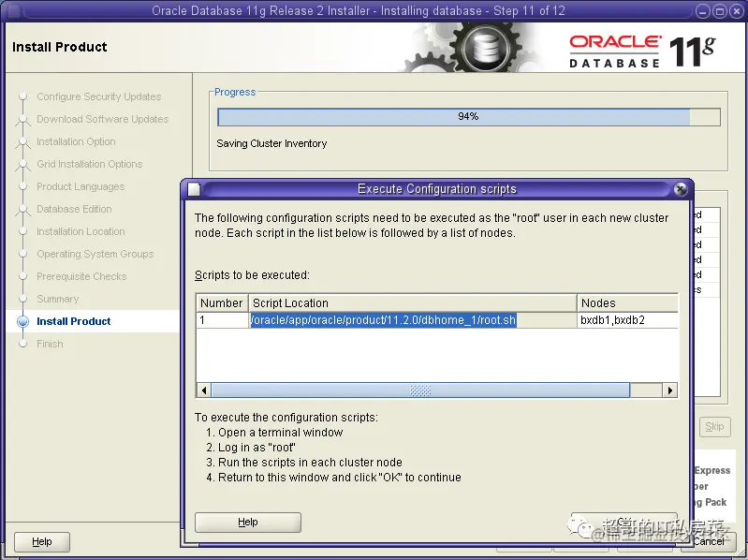The width and height of the screenshot is (748, 560).
Task: Click the left arrow of script list scrollbar
Action: [204, 391]
